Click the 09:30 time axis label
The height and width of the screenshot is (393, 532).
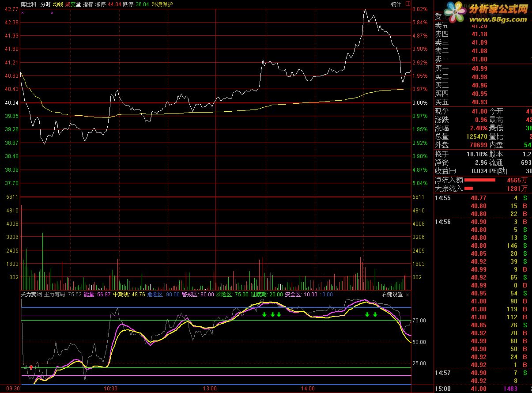[13, 389]
